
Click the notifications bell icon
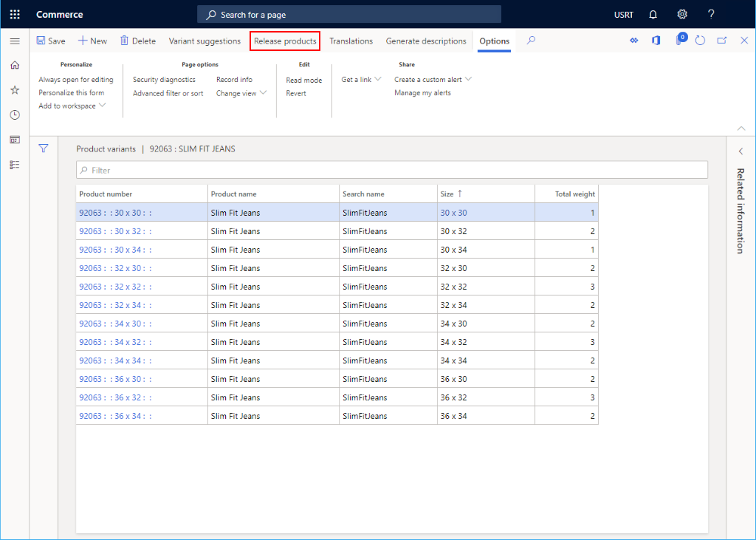[653, 14]
